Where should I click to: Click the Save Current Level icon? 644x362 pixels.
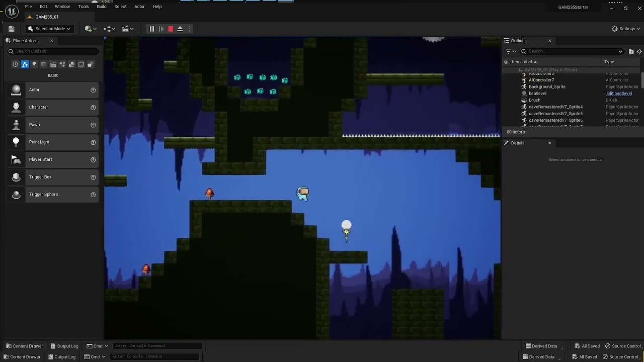click(11, 29)
